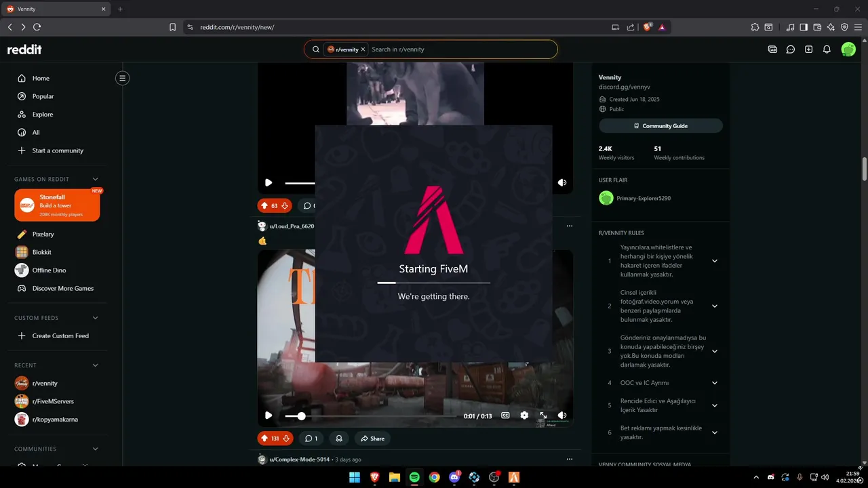
Task: Click the bookmark icon in address bar
Action: point(173,27)
